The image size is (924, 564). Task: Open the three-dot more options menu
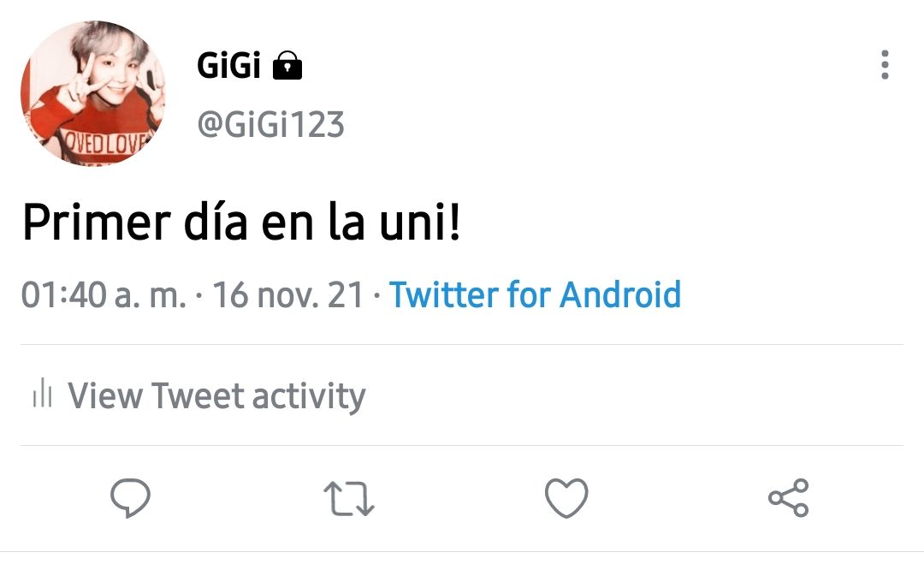884,65
